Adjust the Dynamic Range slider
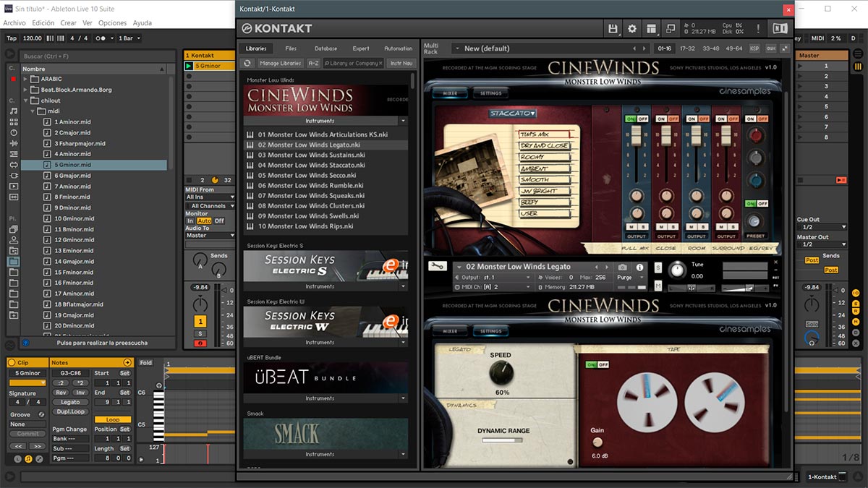 tap(503, 440)
